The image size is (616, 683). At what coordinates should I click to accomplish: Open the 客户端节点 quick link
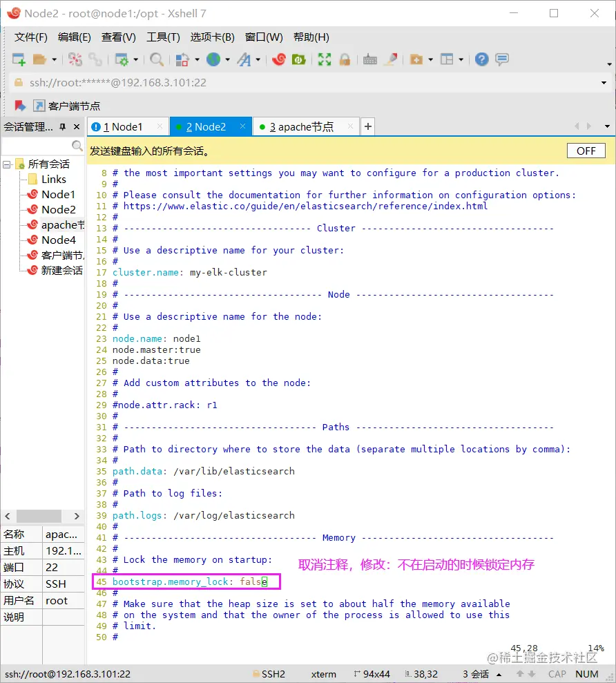pos(67,106)
